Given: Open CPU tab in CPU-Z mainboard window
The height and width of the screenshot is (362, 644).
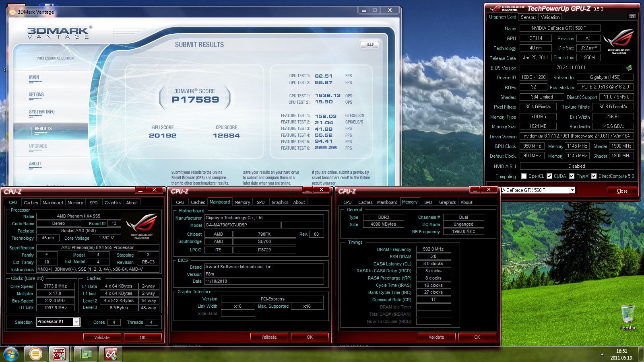Looking at the screenshot, I should point(180,202).
